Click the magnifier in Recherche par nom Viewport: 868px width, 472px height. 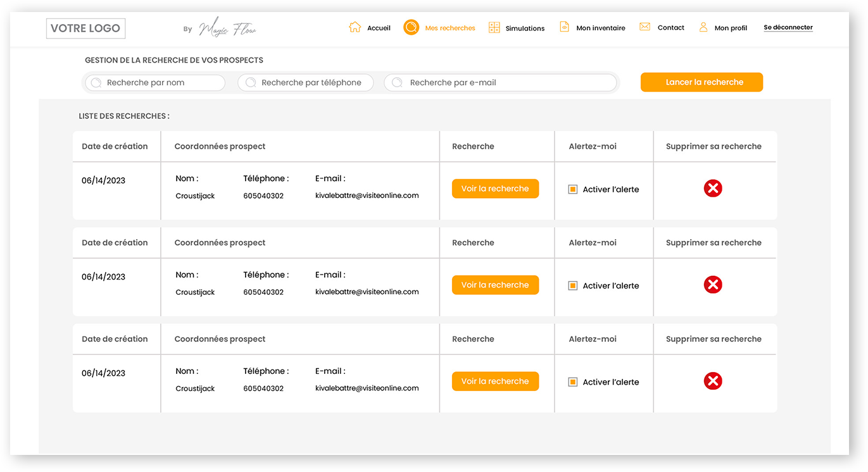pos(96,82)
